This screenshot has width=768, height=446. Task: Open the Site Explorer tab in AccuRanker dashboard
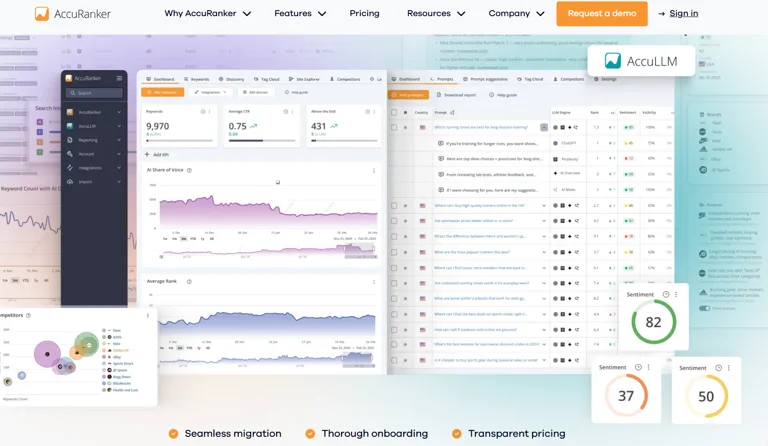[x=304, y=79]
